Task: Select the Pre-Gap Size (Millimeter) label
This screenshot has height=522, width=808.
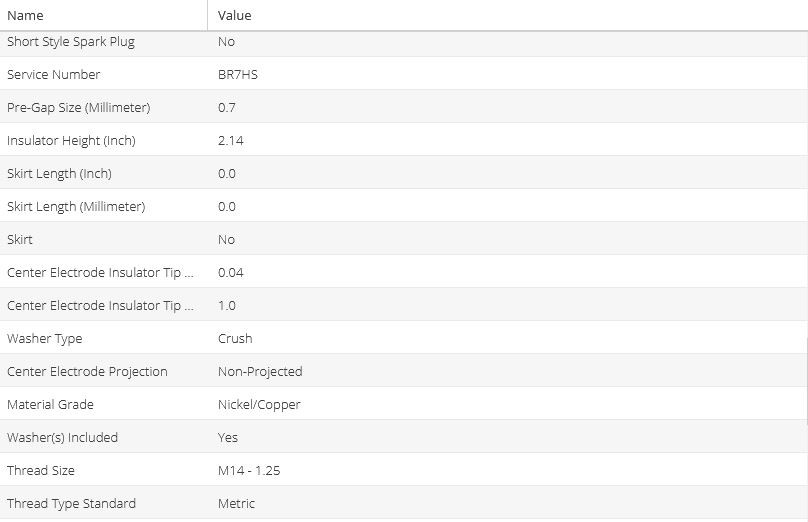Action: pos(79,108)
